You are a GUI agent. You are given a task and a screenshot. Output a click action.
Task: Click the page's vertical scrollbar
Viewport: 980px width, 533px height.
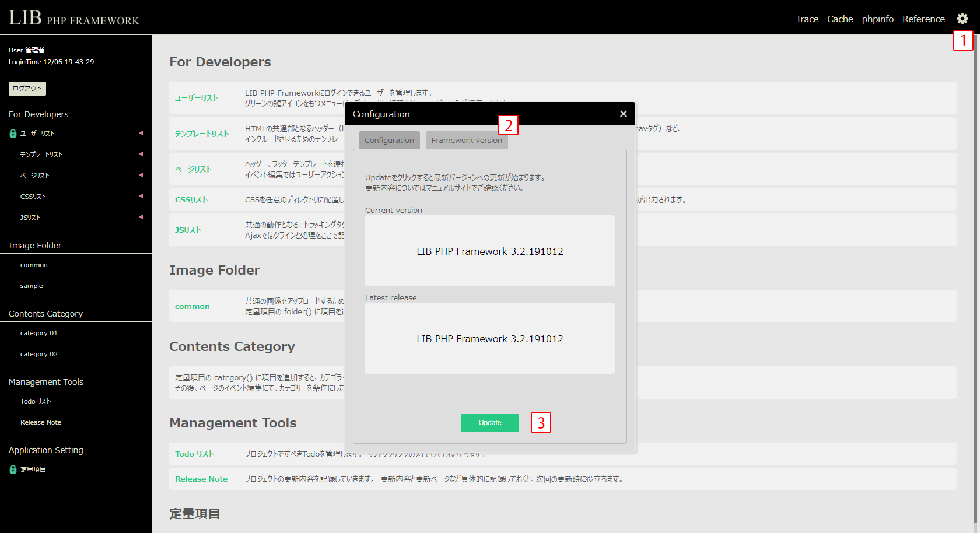click(977, 233)
